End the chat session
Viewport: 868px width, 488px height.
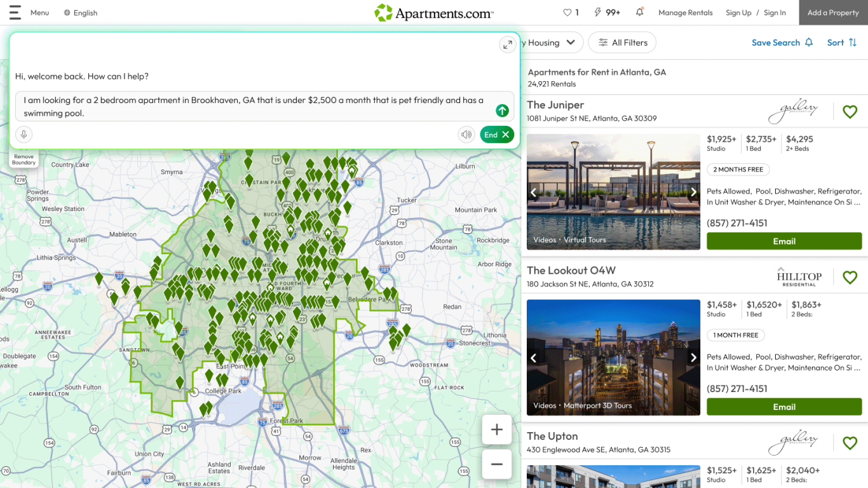[x=497, y=135]
